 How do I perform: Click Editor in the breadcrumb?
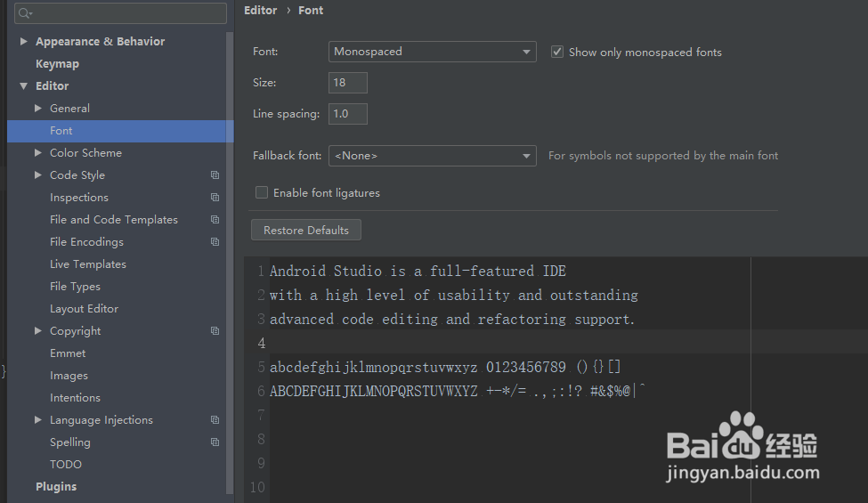pyautogui.click(x=260, y=11)
